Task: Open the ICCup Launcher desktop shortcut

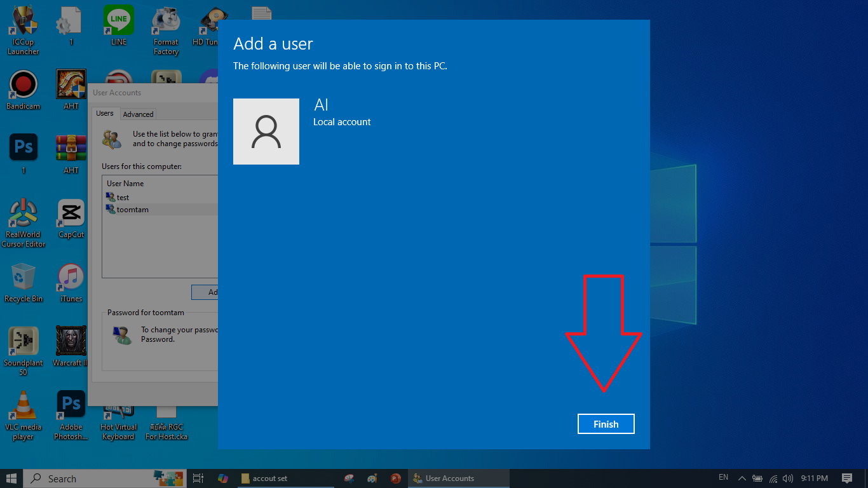Action: 24,30
